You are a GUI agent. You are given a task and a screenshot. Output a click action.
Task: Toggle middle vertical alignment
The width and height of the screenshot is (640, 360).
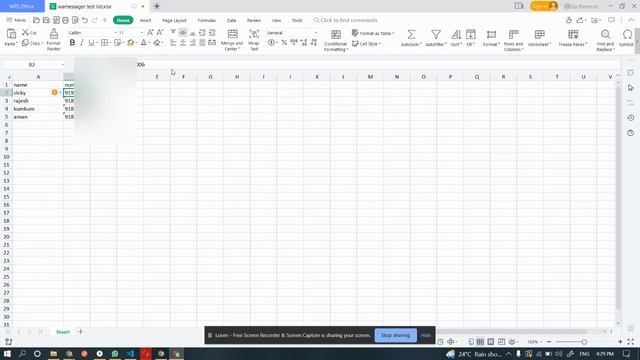pos(183,32)
